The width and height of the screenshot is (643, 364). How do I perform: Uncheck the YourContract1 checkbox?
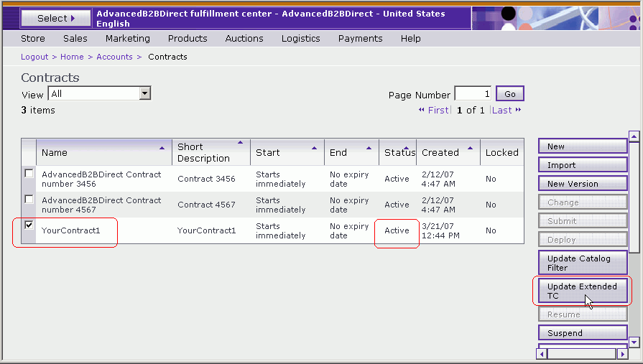coord(29,225)
